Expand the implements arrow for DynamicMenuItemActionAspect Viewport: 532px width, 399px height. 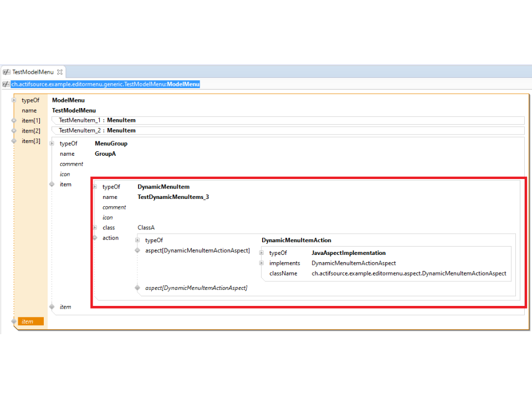pyautogui.click(x=262, y=263)
